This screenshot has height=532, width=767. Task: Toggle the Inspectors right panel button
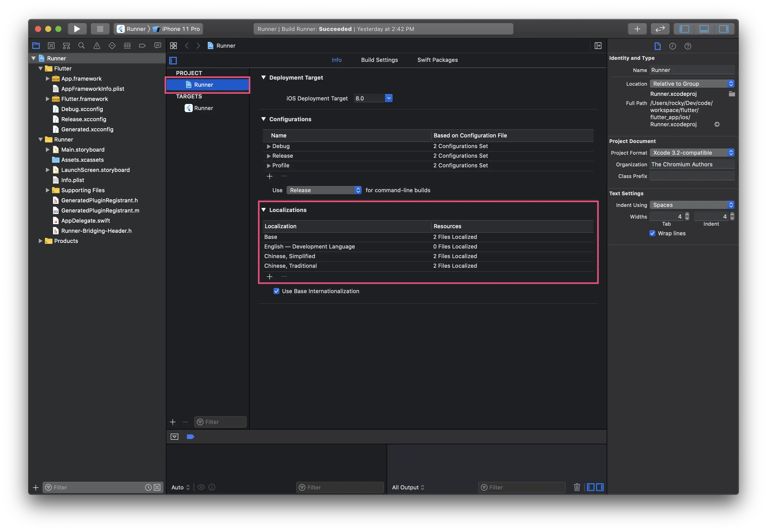point(724,29)
